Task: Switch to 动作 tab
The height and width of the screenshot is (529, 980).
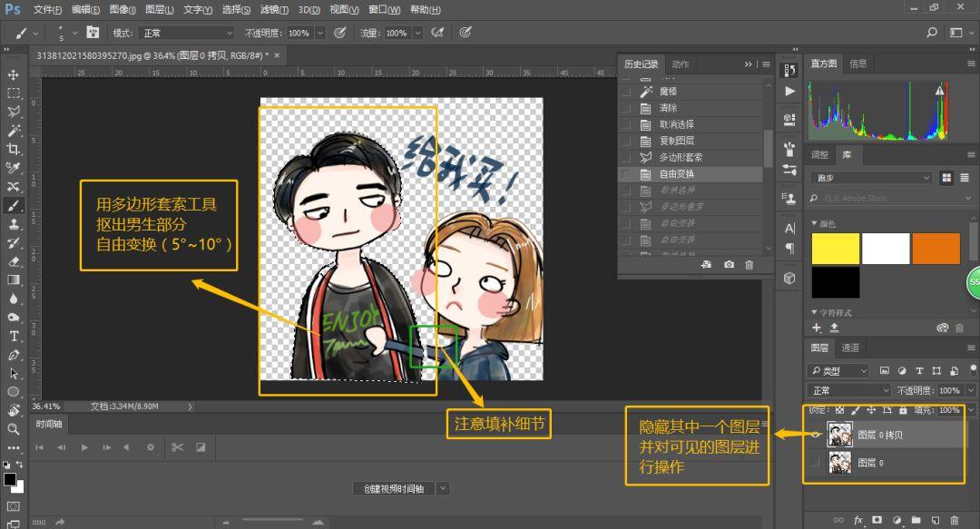Action: [680, 64]
